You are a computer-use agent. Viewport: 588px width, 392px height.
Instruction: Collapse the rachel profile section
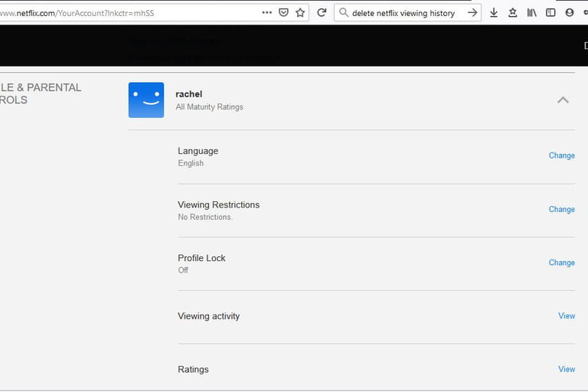pyautogui.click(x=563, y=100)
